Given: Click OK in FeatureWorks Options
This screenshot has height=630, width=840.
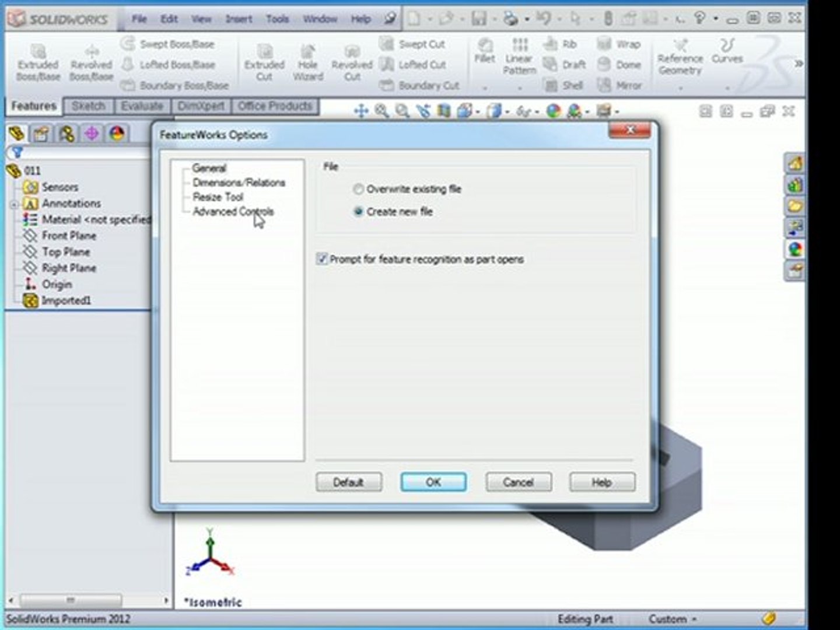Looking at the screenshot, I should tap(433, 482).
